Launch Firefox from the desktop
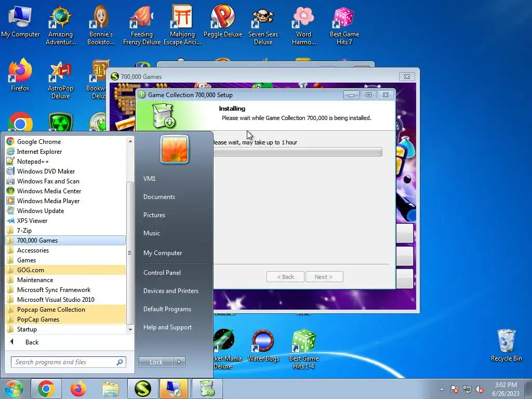Viewport: 532px width, 399px height. [x=20, y=75]
